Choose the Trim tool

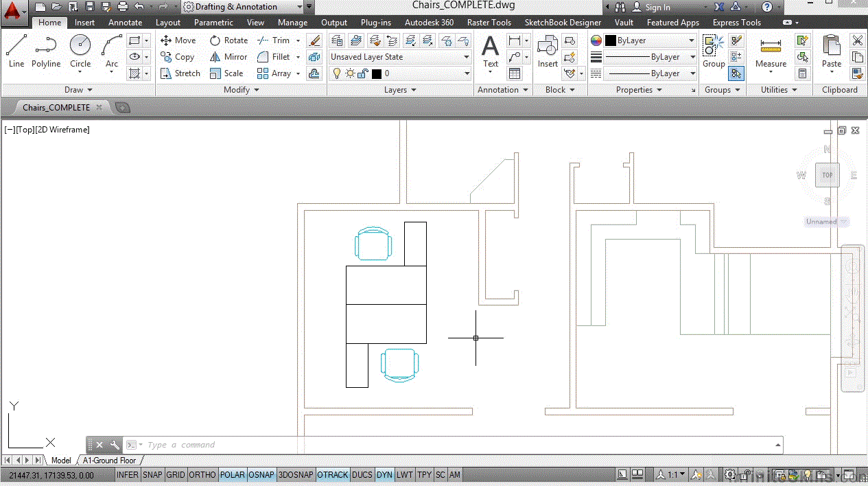pos(274,40)
